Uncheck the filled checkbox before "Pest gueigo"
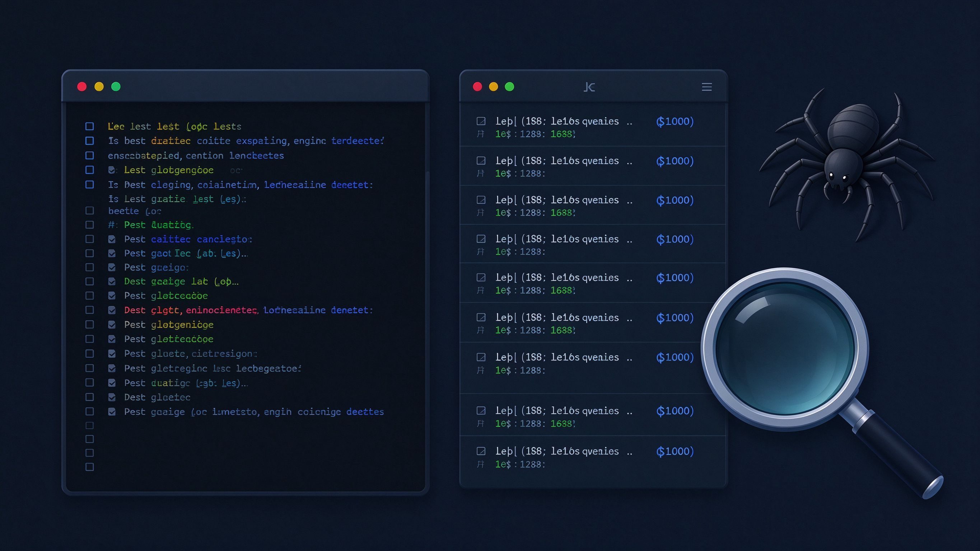This screenshot has width=980, height=551. pos(112,267)
